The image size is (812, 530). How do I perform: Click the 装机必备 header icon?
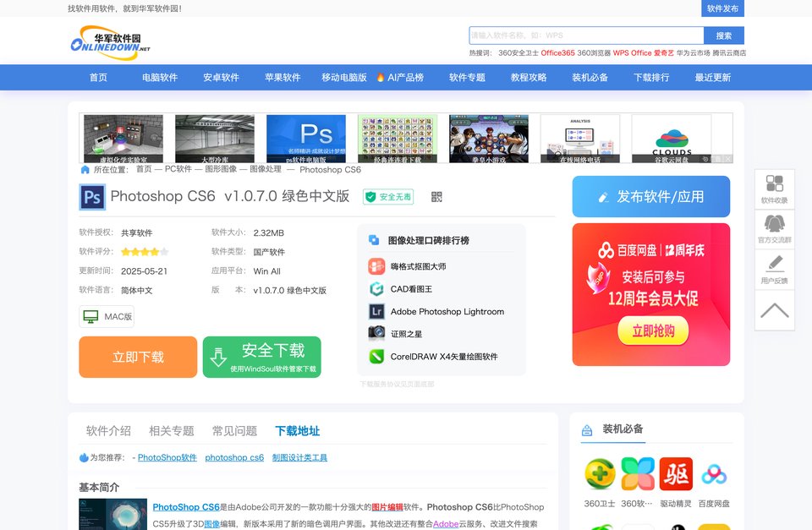pos(587,429)
